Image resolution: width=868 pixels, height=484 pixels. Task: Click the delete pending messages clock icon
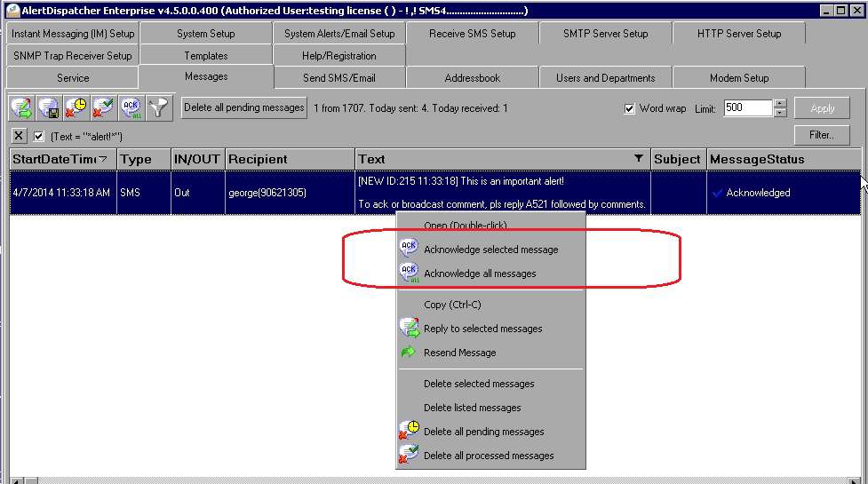click(x=76, y=107)
